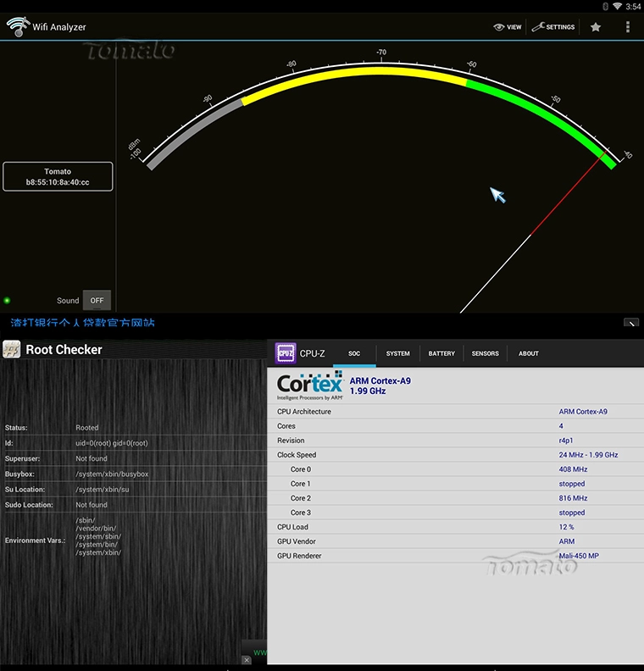644x671 pixels.
Task: Switch to the SYSTEM tab
Action: click(398, 353)
